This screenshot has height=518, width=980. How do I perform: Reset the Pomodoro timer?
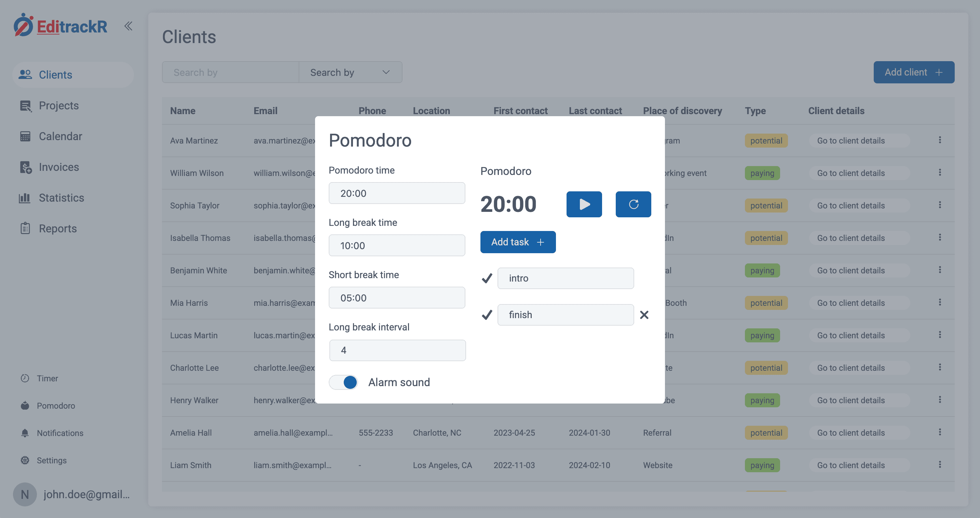(x=633, y=204)
